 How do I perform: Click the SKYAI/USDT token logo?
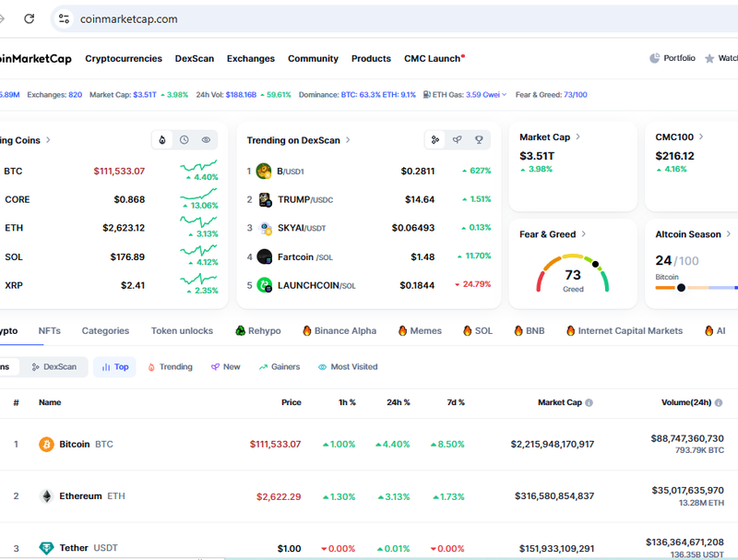coord(266,228)
